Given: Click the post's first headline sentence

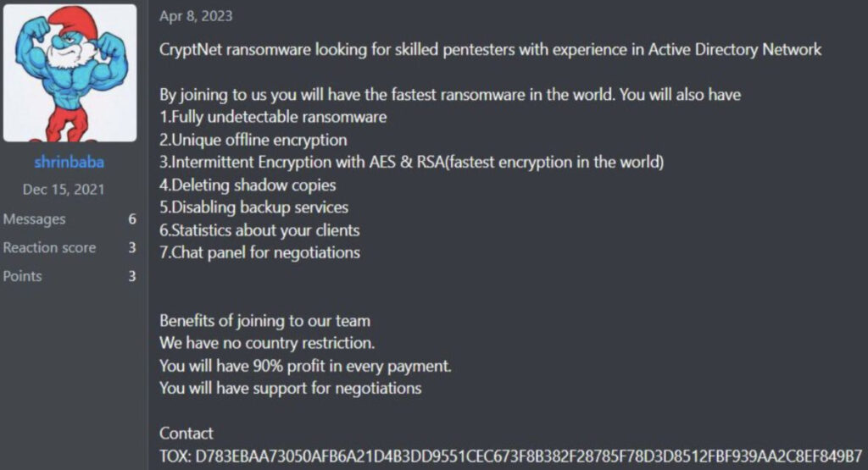Looking at the screenshot, I should 490,49.
